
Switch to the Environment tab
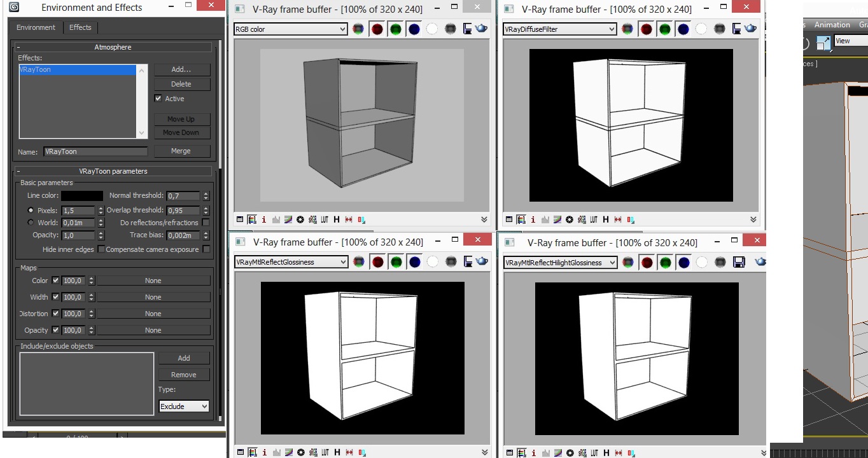[36, 27]
